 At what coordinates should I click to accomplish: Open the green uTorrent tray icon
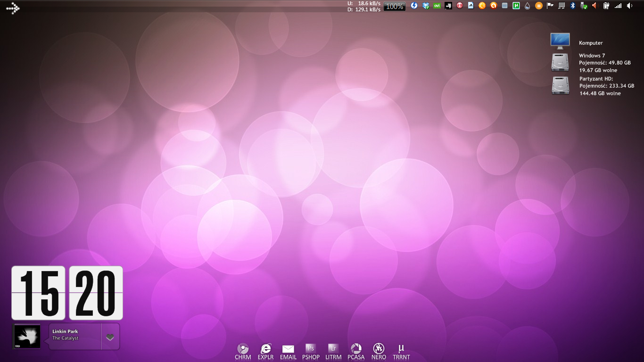point(516,6)
